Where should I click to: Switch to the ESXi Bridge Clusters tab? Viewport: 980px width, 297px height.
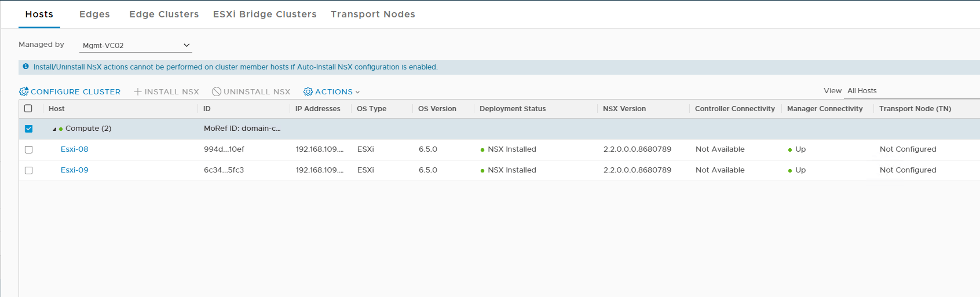coord(265,14)
